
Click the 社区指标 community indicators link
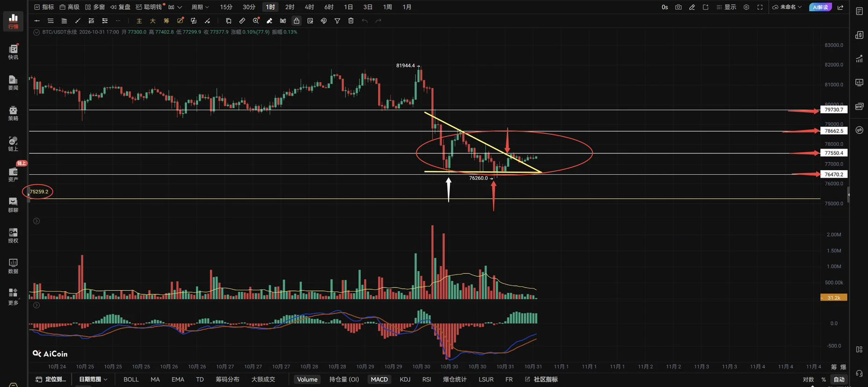click(x=541, y=380)
